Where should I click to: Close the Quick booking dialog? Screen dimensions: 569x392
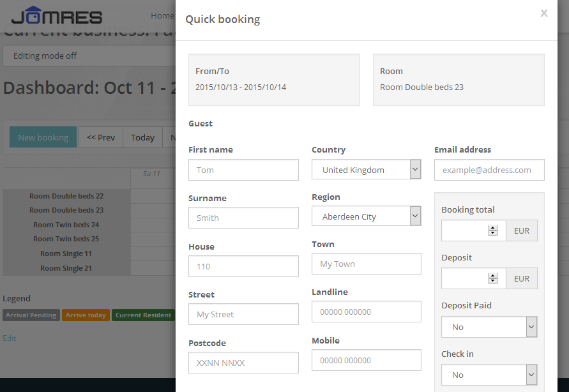(543, 13)
